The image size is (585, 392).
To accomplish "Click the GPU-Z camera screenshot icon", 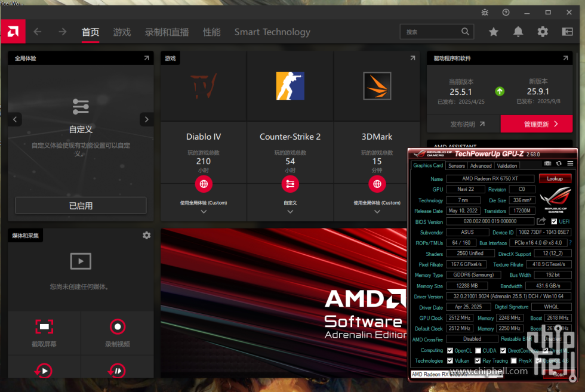I will click(x=547, y=163).
